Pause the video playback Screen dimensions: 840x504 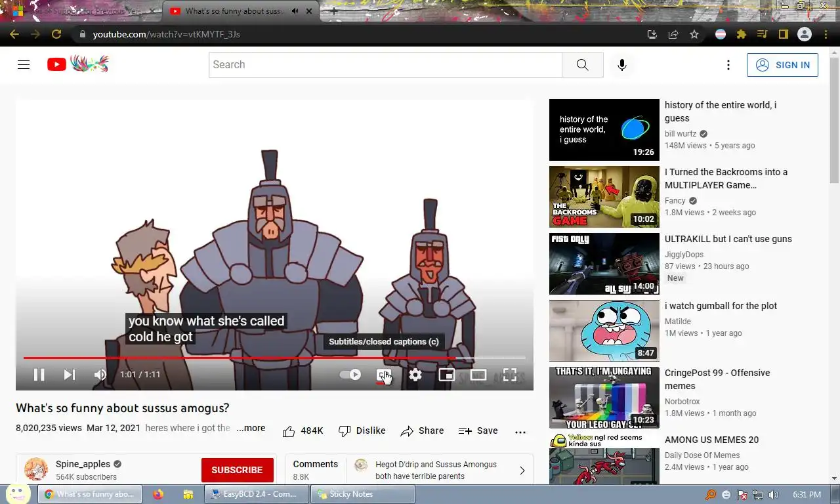pos(39,375)
